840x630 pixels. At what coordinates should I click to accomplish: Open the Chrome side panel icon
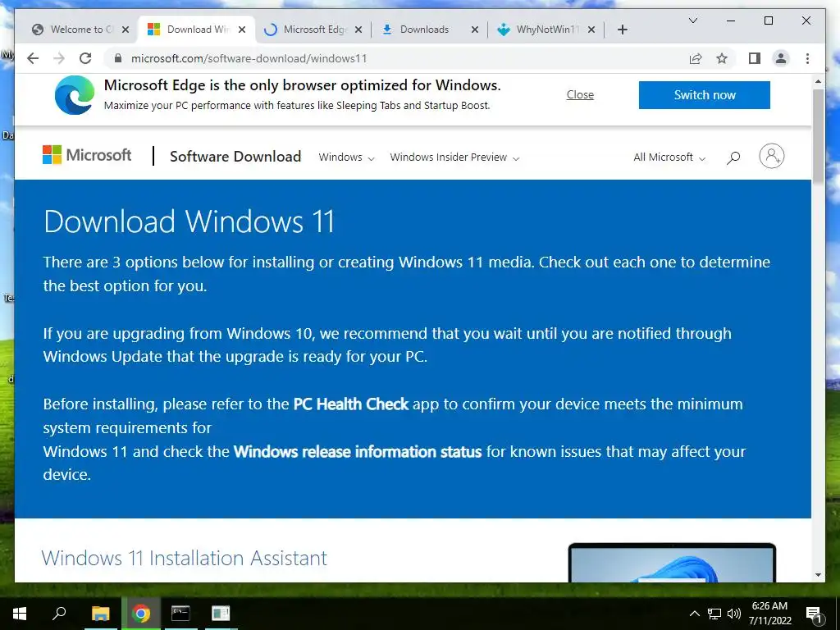pos(755,58)
